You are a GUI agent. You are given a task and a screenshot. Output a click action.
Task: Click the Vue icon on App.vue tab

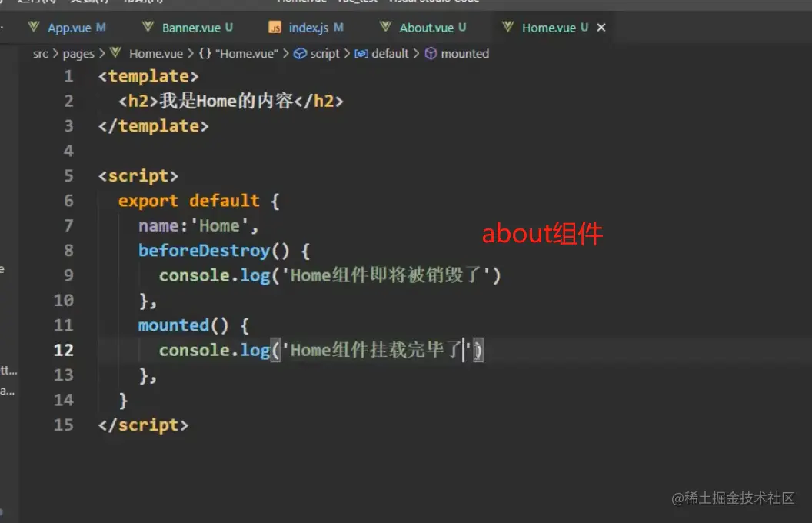click(34, 27)
